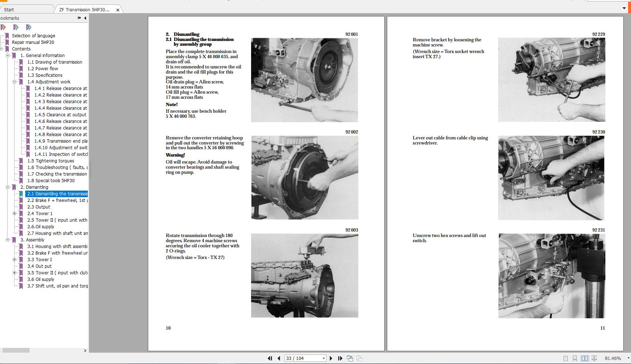Click the set bookmark destination icon
The width and height of the screenshot is (631, 364).
tap(29, 27)
